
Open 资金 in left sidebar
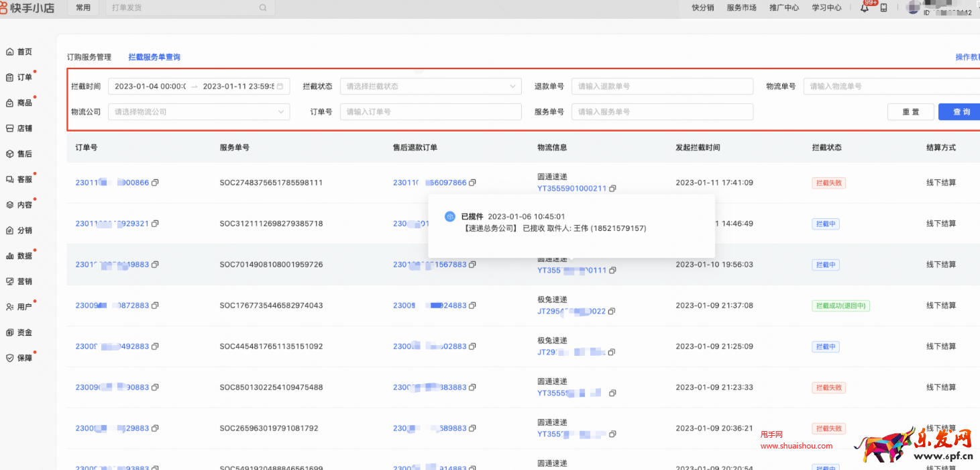[x=24, y=332]
